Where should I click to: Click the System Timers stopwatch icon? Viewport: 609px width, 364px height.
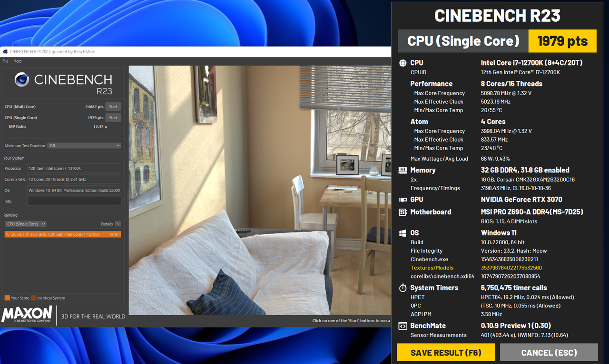[403, 287]
